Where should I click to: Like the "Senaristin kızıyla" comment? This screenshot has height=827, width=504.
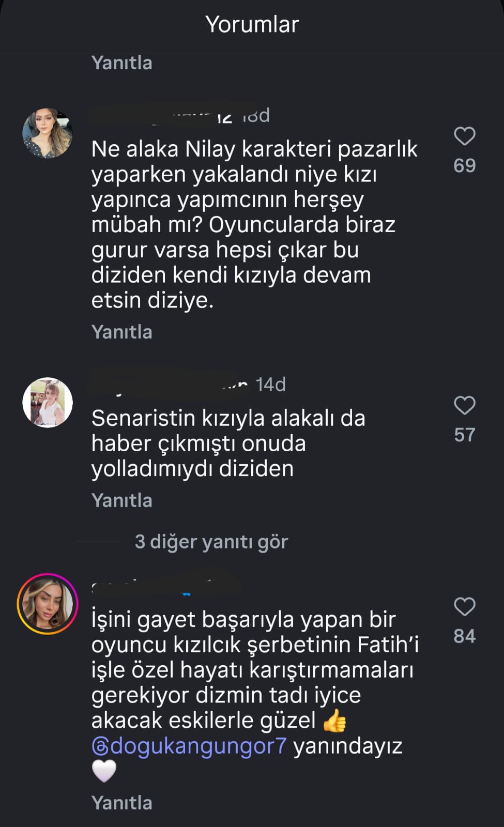click(464, 405)
